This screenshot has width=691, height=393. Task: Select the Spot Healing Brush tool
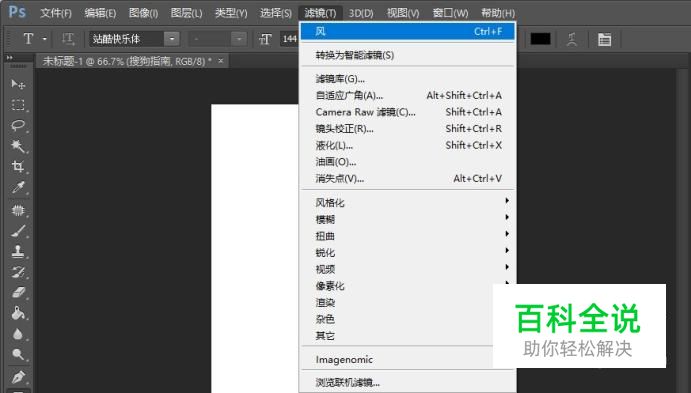tap(18, 210)
